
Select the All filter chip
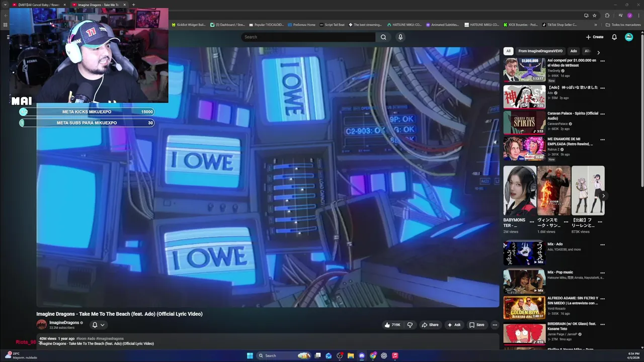(508, 51)
